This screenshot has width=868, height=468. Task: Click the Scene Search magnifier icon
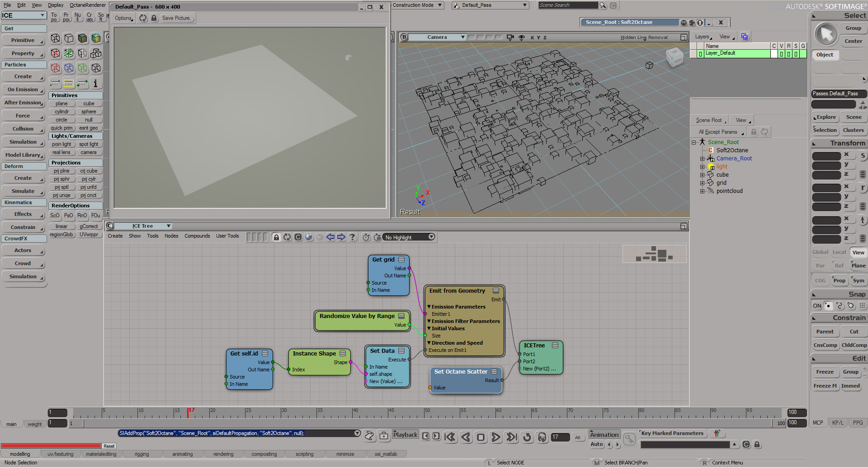pos(603,5)
